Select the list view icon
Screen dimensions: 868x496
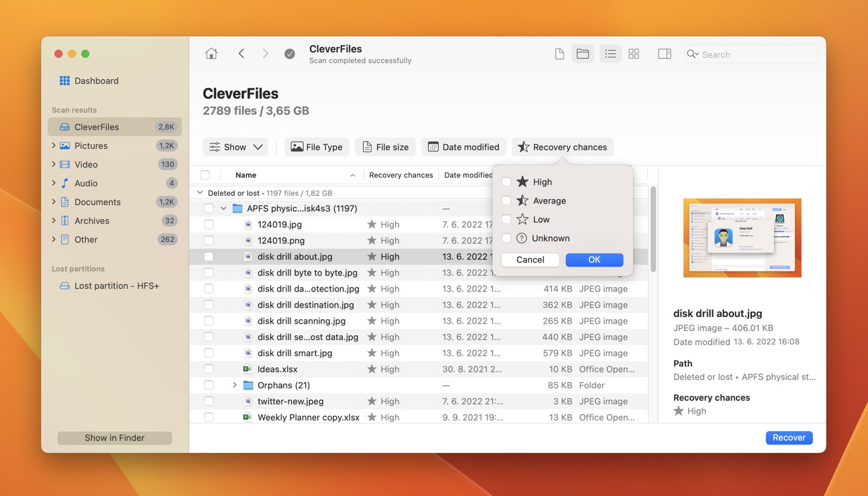pos(610,54)
